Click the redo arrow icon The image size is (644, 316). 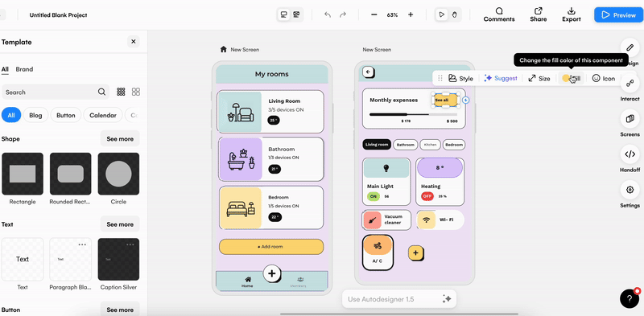tap(343, 14)
